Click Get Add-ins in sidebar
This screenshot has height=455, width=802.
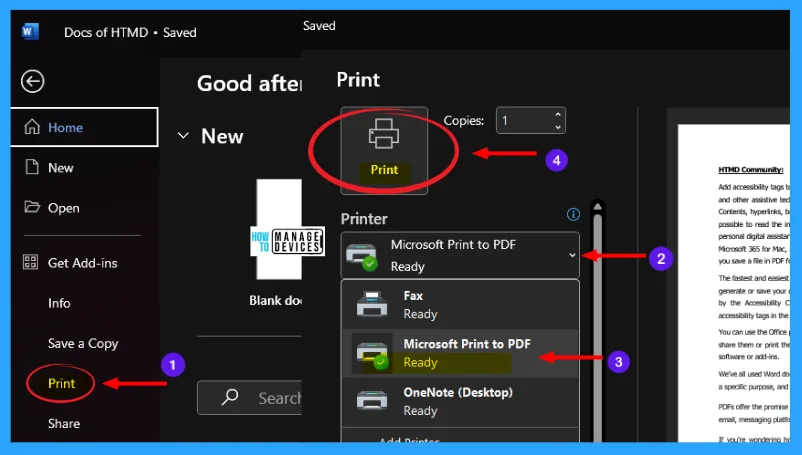point(82,263)
